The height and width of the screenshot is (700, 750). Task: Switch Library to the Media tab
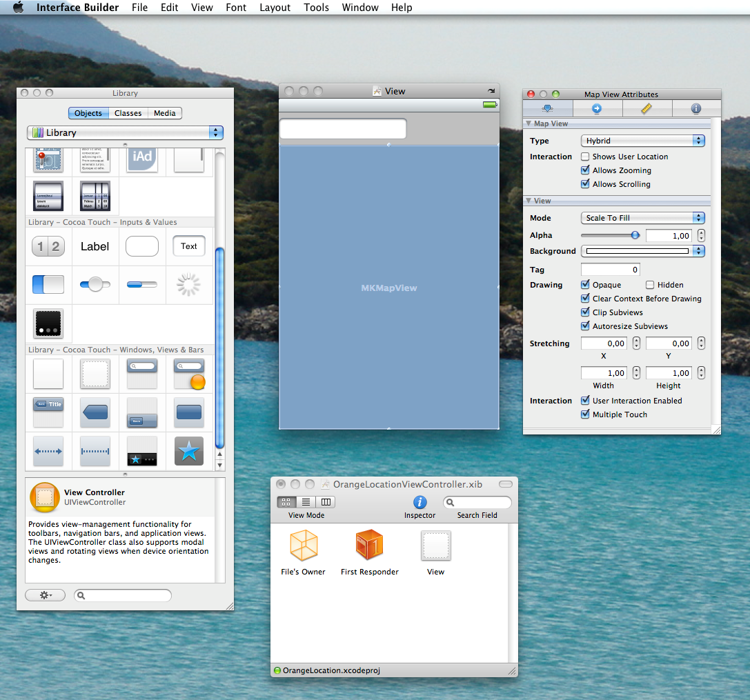(x=164, y=113)
